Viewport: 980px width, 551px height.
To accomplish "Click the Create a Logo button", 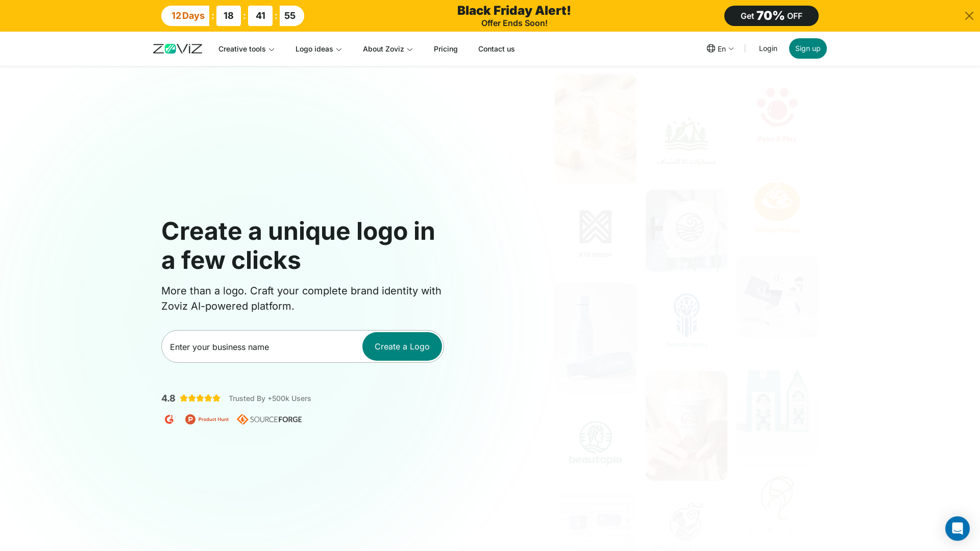I will coord(402,346).
